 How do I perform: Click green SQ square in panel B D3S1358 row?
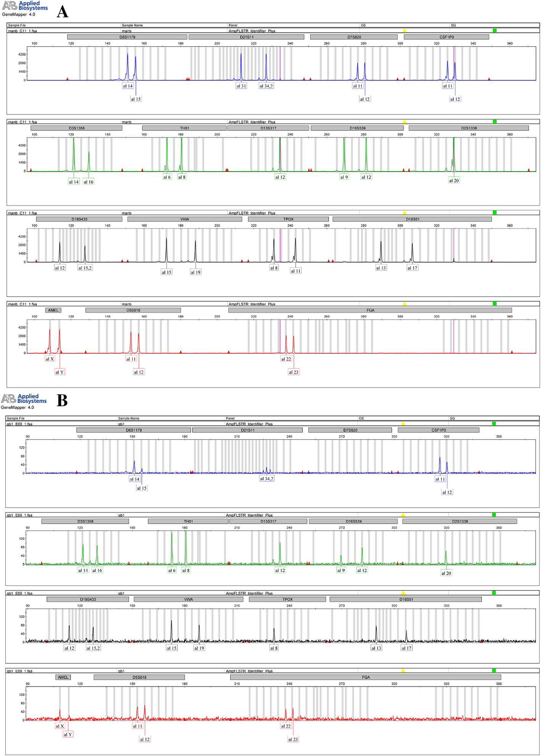(494, 515)
